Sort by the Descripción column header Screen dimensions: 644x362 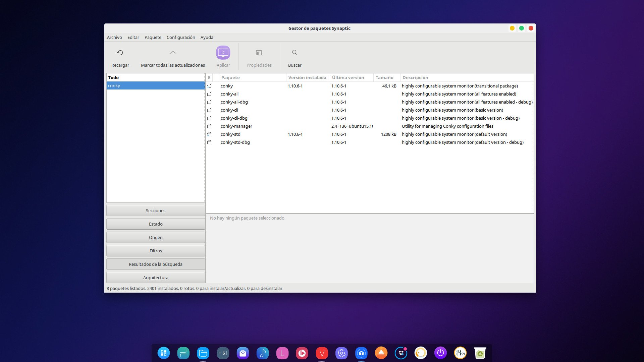click(x=467, y=77)
